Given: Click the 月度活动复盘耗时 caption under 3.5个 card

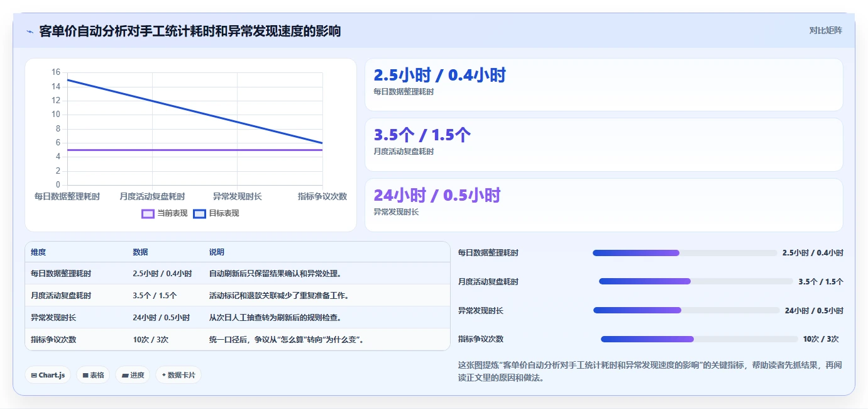Looking at the screenshot, I should [404, 152].
